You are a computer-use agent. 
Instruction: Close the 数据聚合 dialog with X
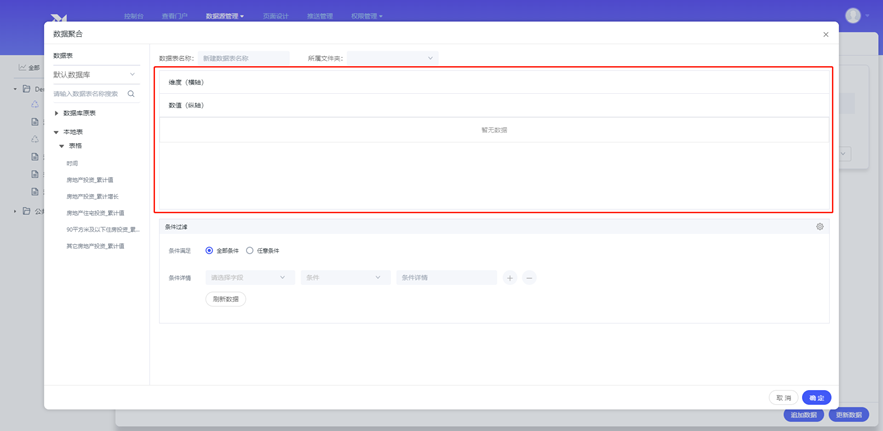(x=826, y=34)
